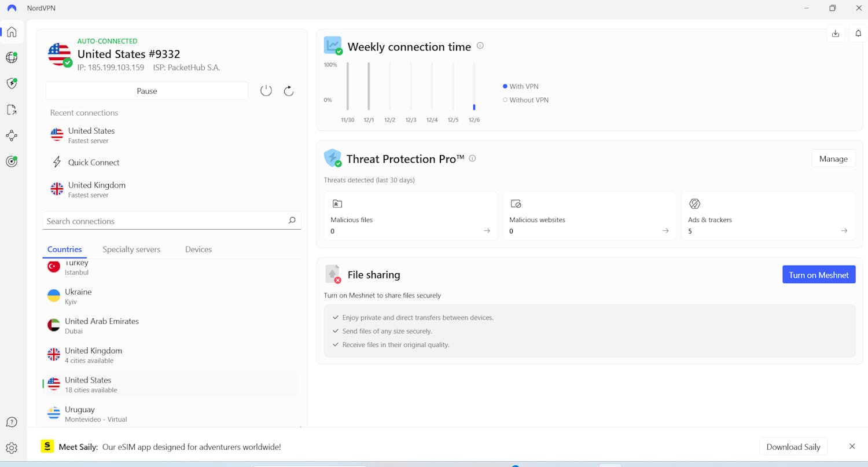This screenshot has width=868, height=467.
Task: Click the reconnect refresh icon
Action: point(289,91)
